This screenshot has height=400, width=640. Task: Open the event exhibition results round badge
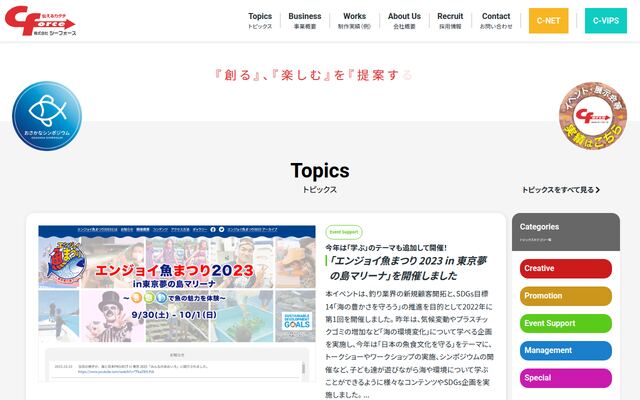pyautogui.click(x=593, y=116)
